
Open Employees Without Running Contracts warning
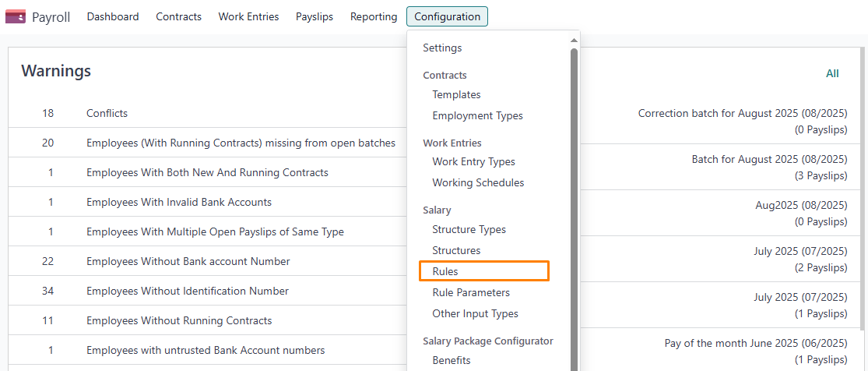pos(179,320)
